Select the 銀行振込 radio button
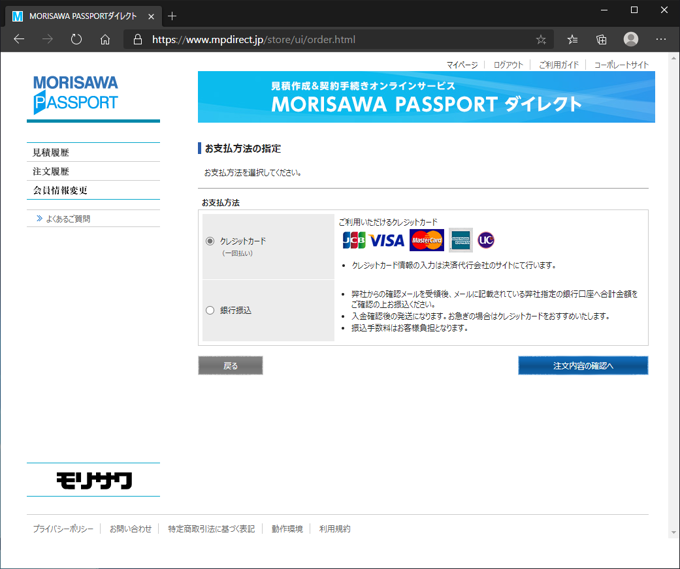Screen dimensions: 680x569 pos(210,310)
